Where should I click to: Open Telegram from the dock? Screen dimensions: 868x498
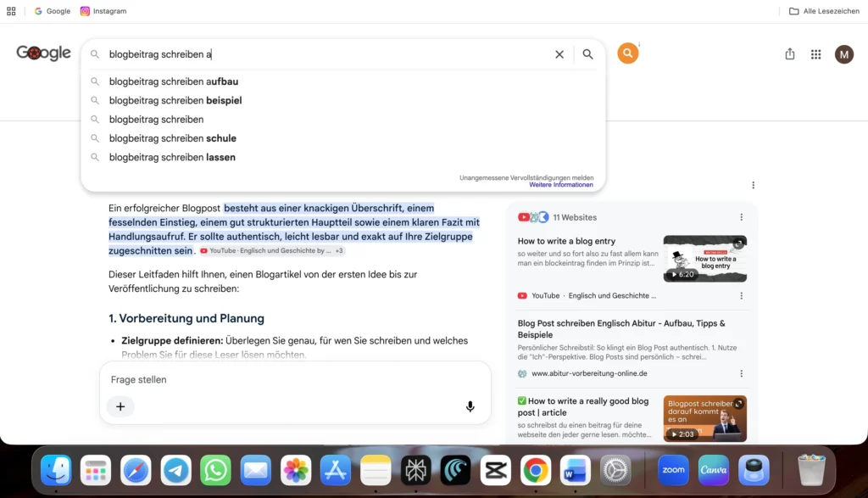tap(176, 470)
